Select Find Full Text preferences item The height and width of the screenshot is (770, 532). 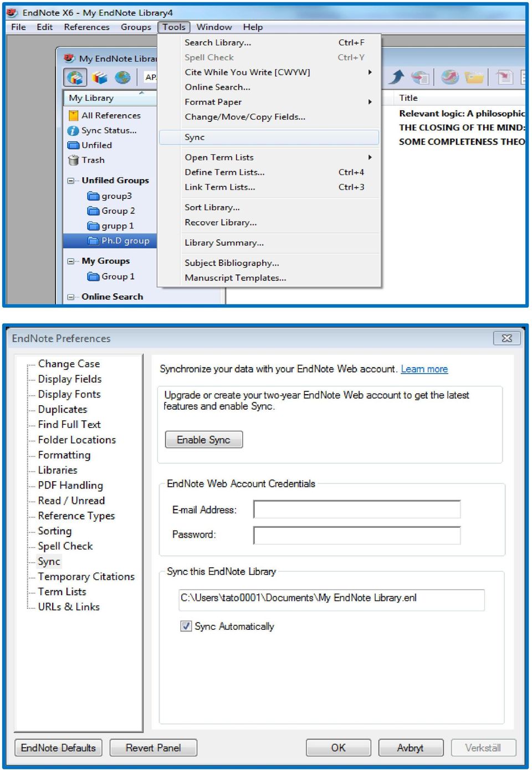(x=69, y=425)
